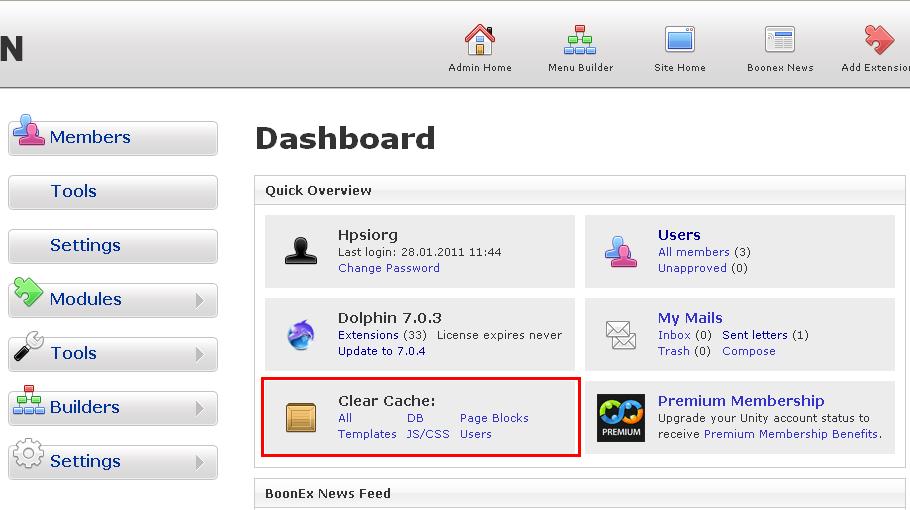Viewport: 910px width, 510px height.
Task: Click the 'License expires never' text
Action: (499, 335)
